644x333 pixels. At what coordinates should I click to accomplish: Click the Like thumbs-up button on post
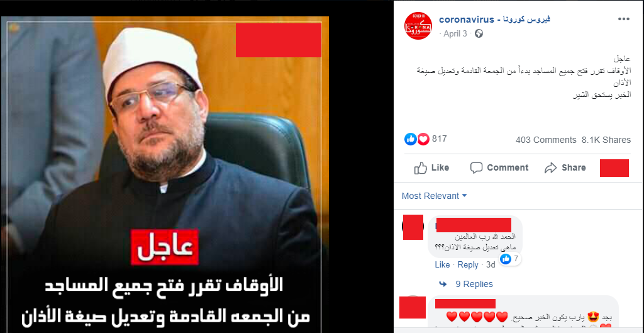[x=431, y=167]
